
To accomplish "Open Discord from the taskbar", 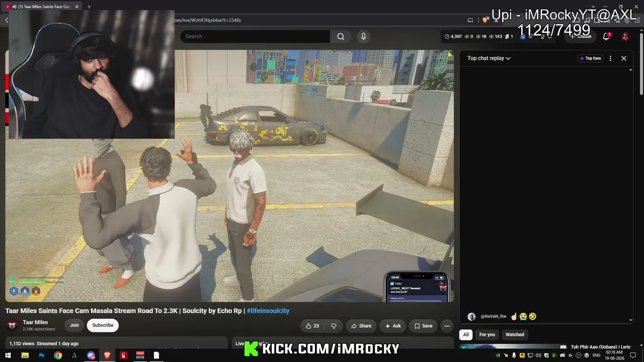I will coord(91,355).
